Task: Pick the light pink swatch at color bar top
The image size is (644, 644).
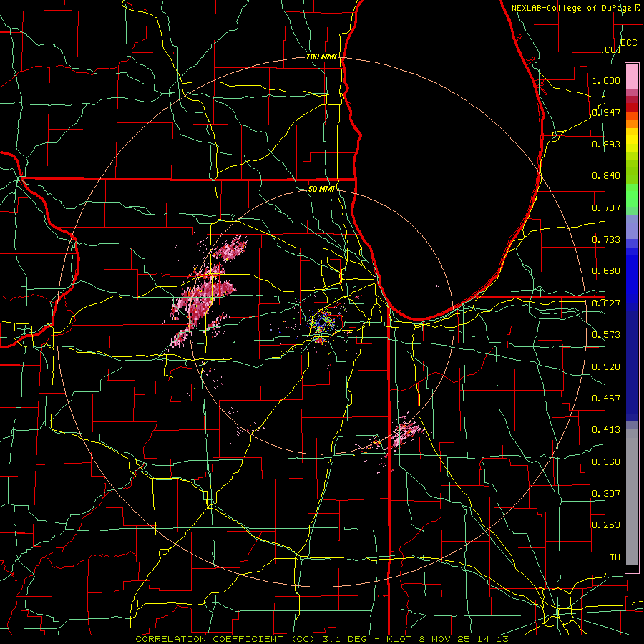Action: tap(632, 77)
